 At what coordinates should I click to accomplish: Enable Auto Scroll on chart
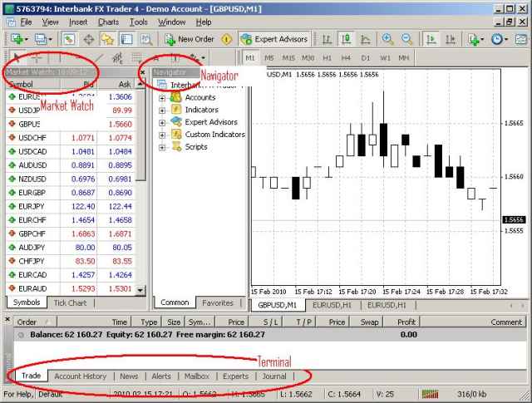pyautogui.click(x=431, y=39)
